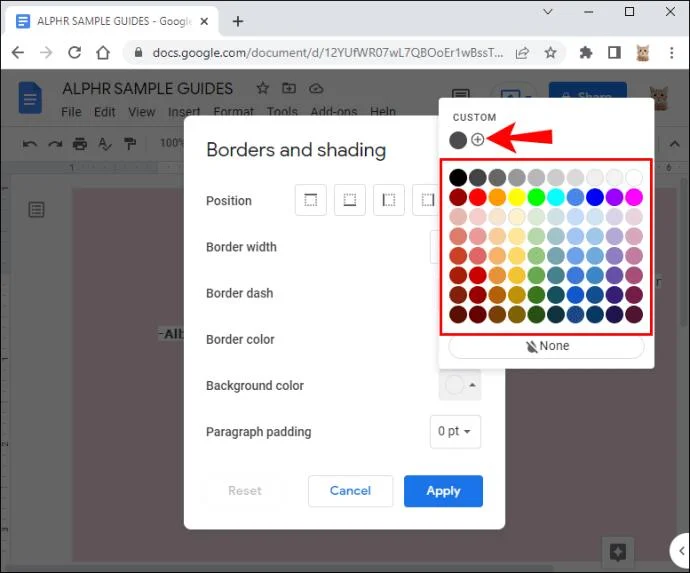Pick the black color swatch
690x573 pixels.
pyautogui.click(x=458, y=177)
